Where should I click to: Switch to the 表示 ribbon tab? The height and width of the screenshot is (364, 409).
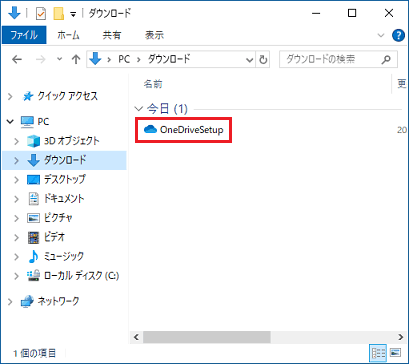click(x=154, y=35)
